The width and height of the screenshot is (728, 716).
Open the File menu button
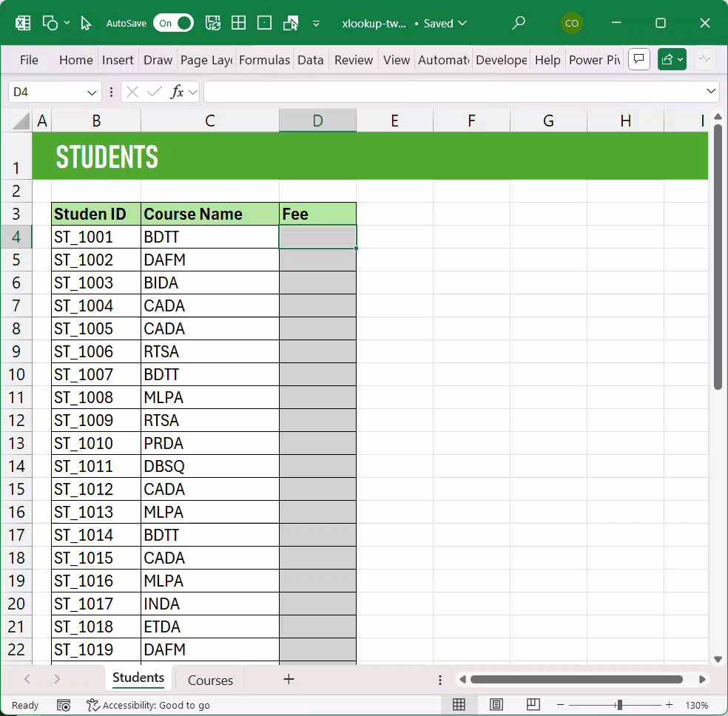(x=29, y=60)
